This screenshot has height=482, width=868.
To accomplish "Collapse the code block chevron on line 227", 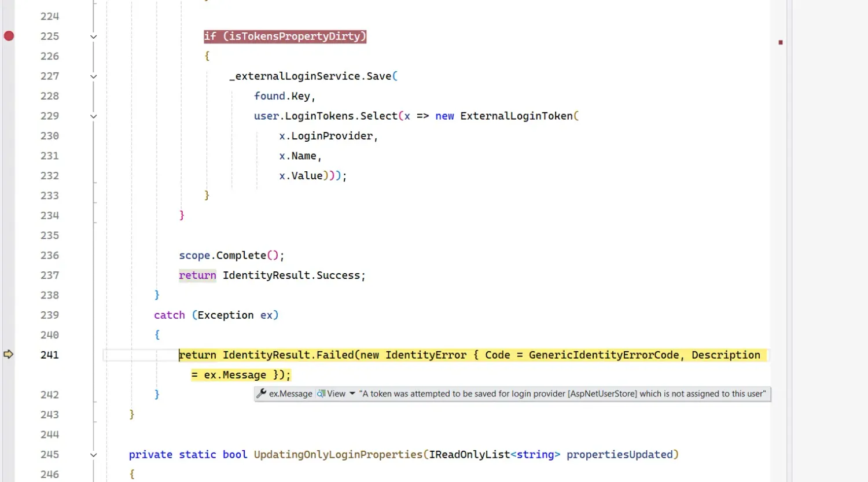I will point(93,76).
